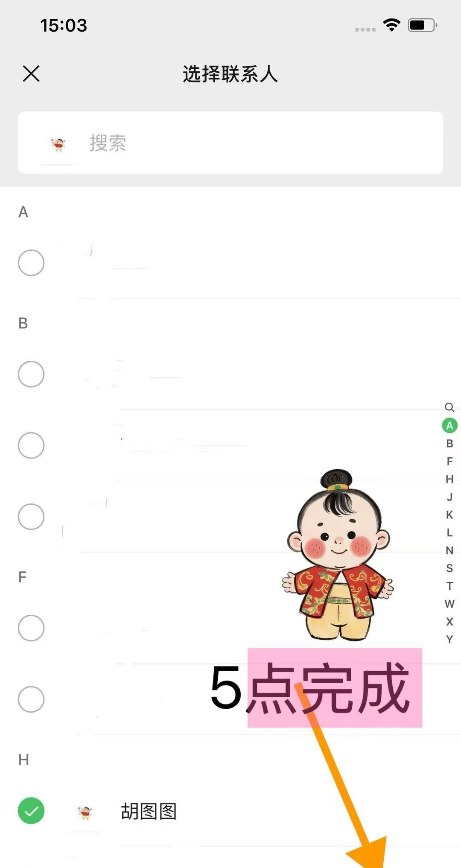
Task: Jump to letter H in index
Action: tap(449, 479)
